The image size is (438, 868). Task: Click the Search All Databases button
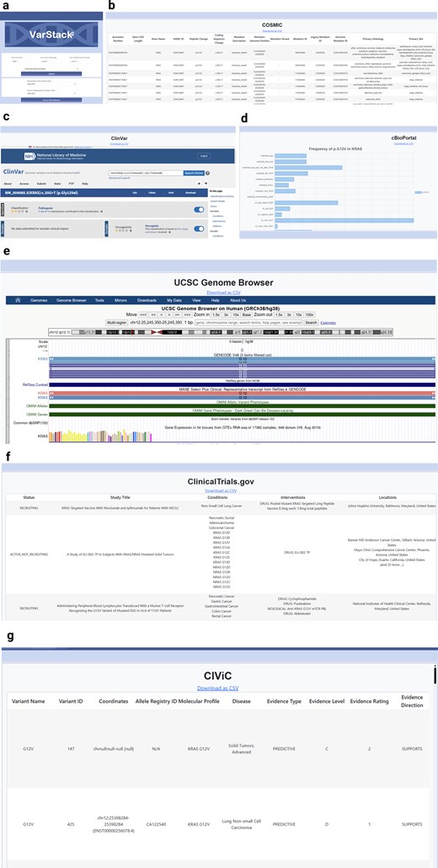51,100
